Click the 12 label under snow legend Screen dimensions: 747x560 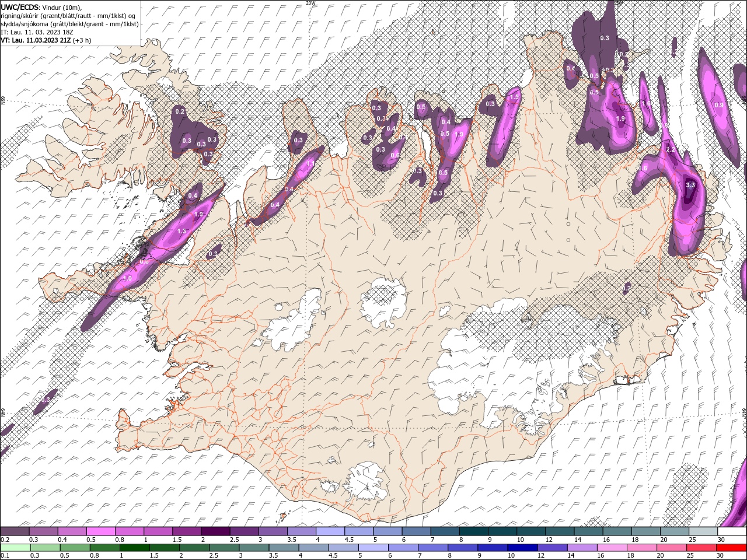549,540
